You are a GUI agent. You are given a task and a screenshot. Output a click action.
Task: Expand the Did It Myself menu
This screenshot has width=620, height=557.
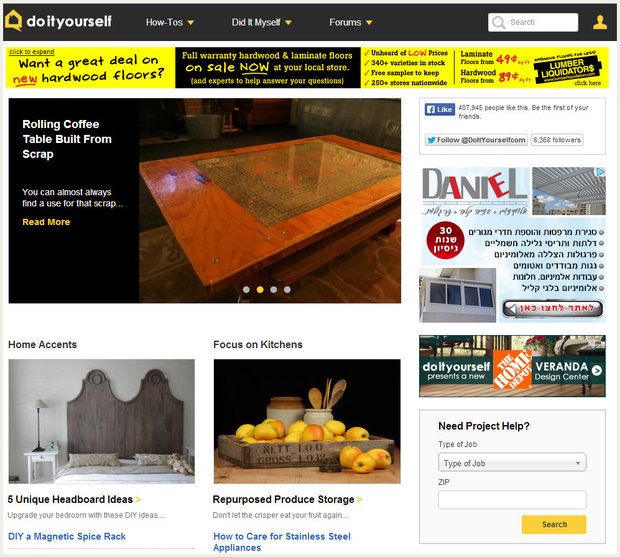(261, 22)
